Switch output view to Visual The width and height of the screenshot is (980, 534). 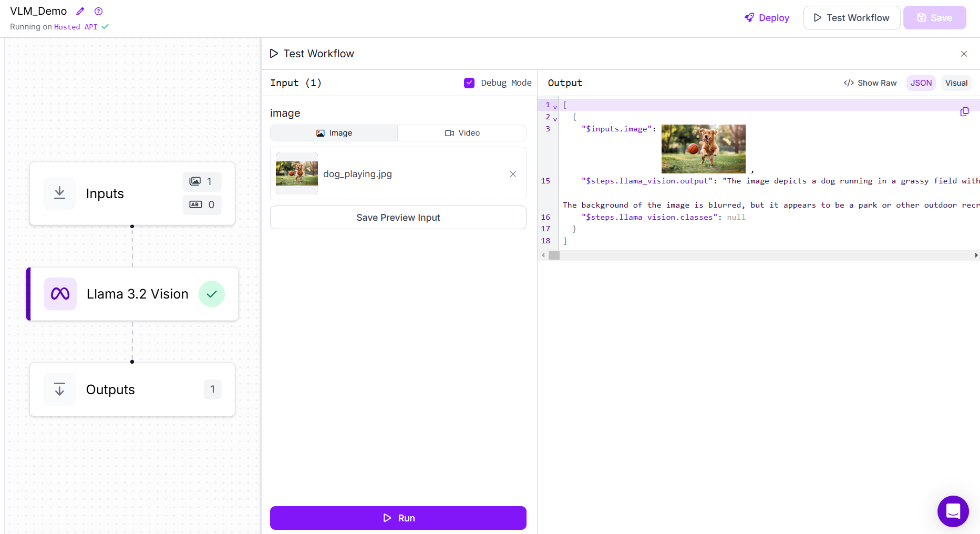956,83
